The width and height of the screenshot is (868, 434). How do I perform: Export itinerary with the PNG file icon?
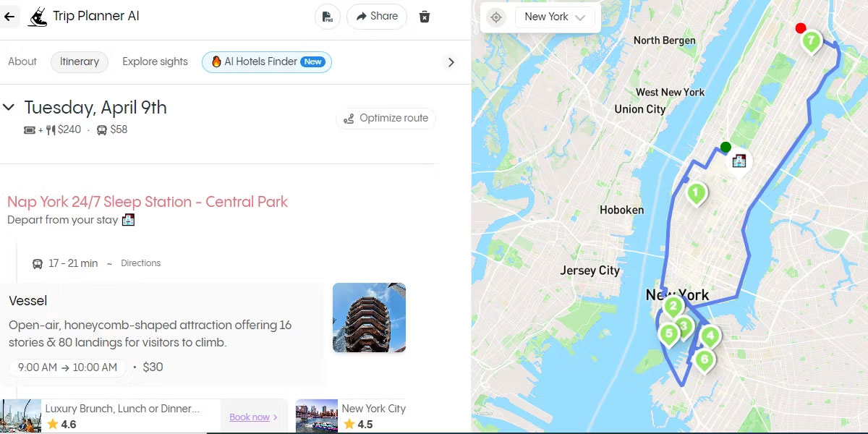[328, 17]
